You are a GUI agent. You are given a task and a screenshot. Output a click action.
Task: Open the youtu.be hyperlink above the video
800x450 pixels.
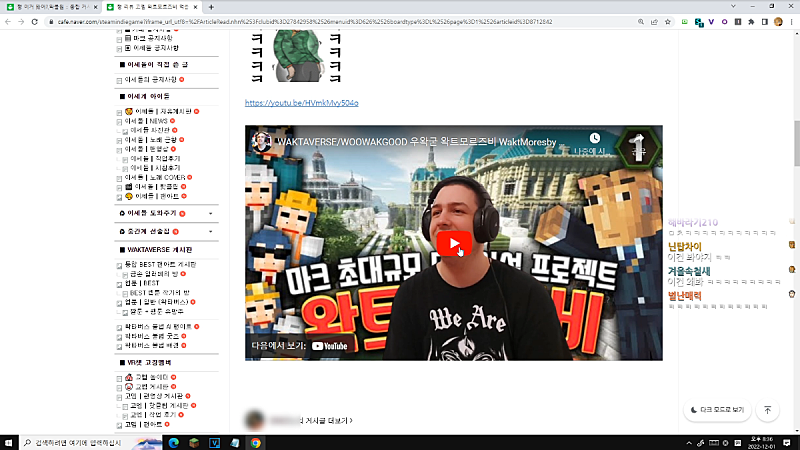point(302,103)
